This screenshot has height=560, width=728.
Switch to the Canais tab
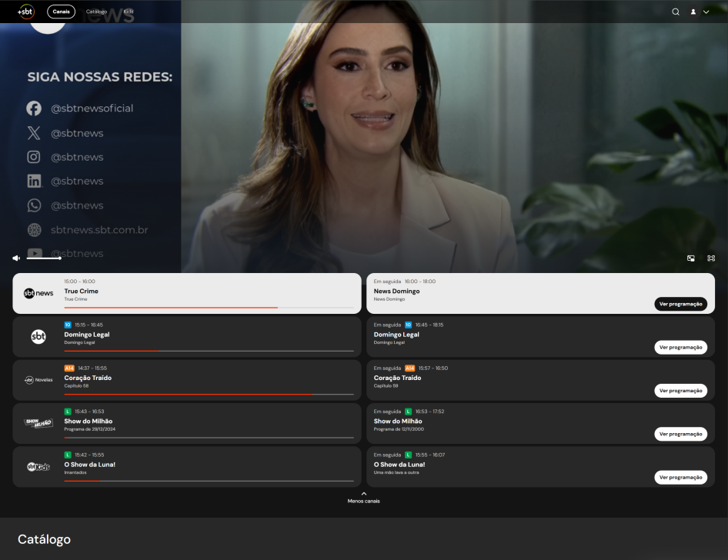point(62,12)
